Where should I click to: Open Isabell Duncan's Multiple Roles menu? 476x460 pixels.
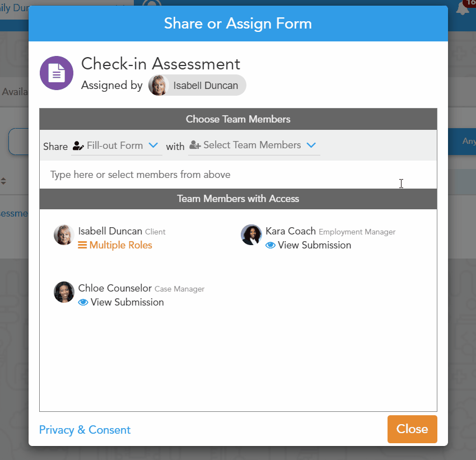(x=120, y=245)
